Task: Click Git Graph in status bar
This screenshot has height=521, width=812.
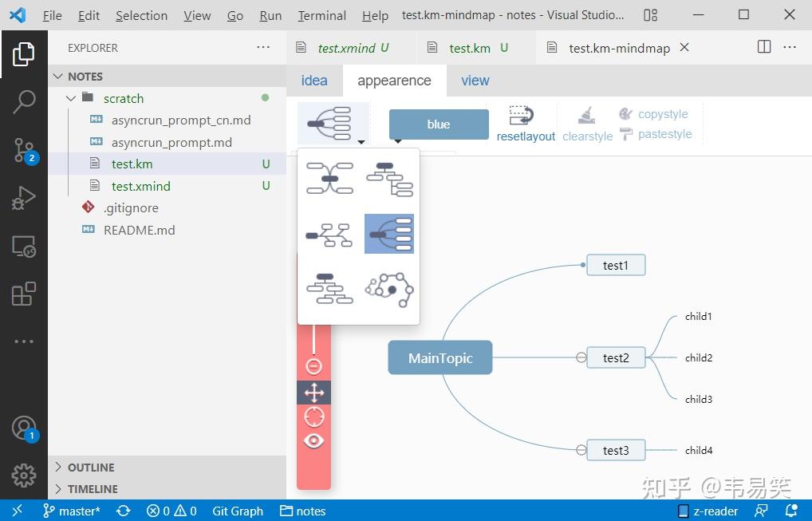Action: (x=238, y=511)
